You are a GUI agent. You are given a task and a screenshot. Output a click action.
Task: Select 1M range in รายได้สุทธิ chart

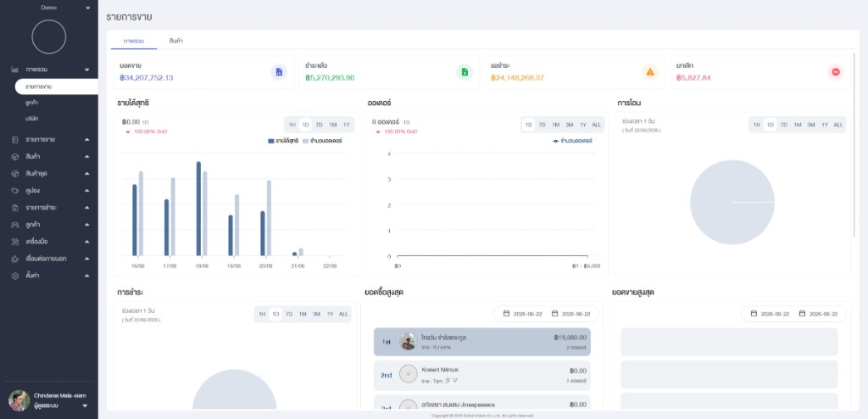pyautogui.click(x=332, y=126)
